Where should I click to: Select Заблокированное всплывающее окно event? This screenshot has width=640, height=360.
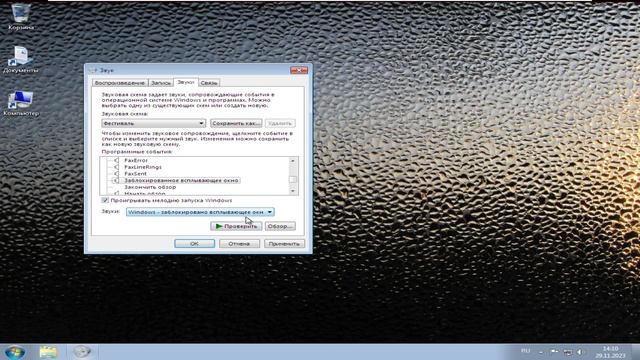(181, 180)
